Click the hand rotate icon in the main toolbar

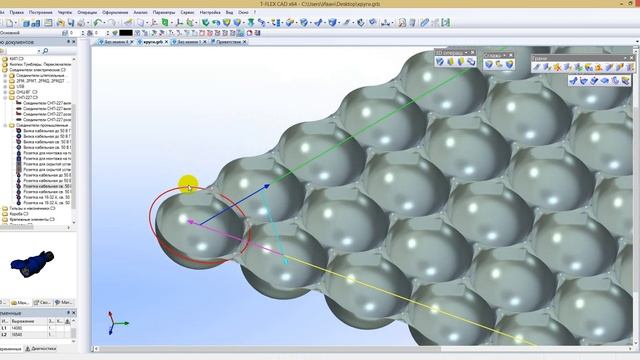coord(360,23)
